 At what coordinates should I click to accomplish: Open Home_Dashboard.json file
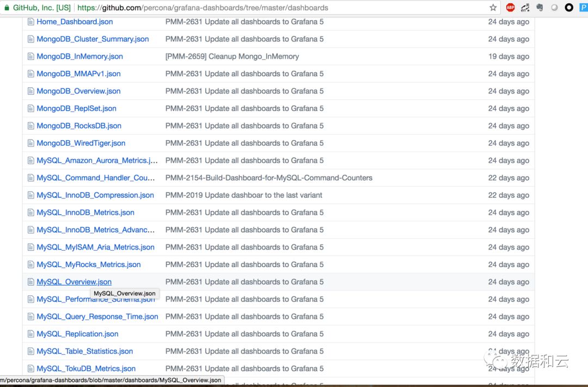[75, 22]
